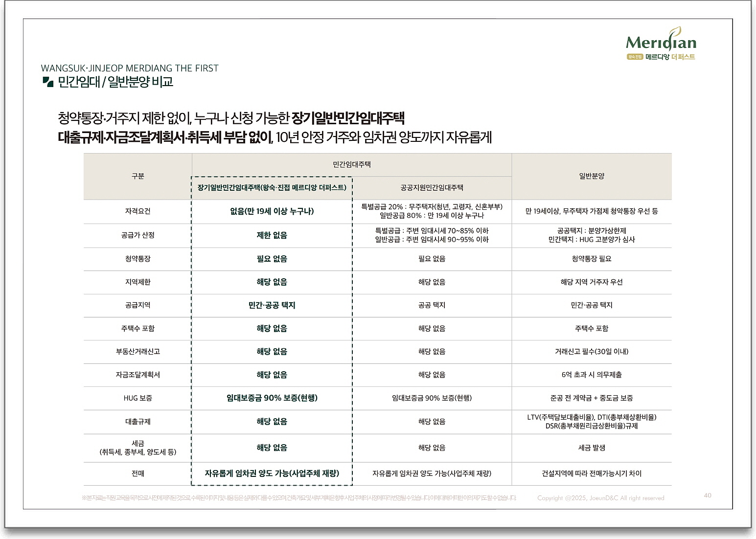Select the '자금조달계획서' row label
The height and width of the screenshot is (539, 756).
138,375
